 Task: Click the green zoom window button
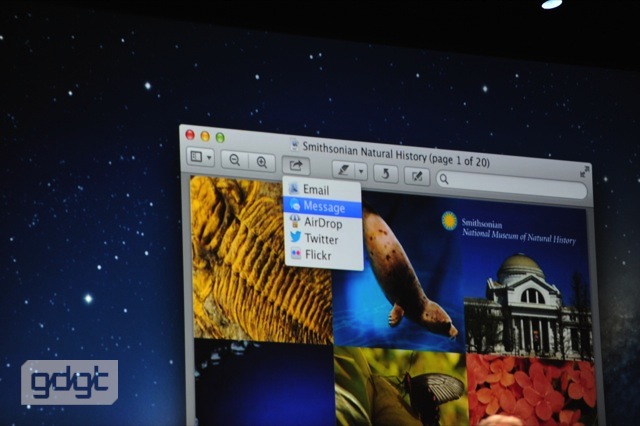pos(220,138)
